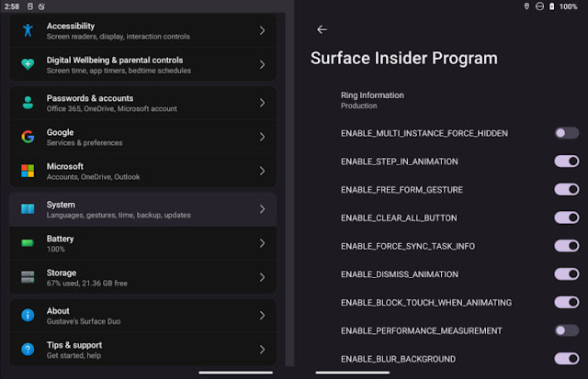Screen dimensions: 588x379
Task: Click ENABLE_BLUR_BACKGROUND label text
Action: (x=398, y=359)
